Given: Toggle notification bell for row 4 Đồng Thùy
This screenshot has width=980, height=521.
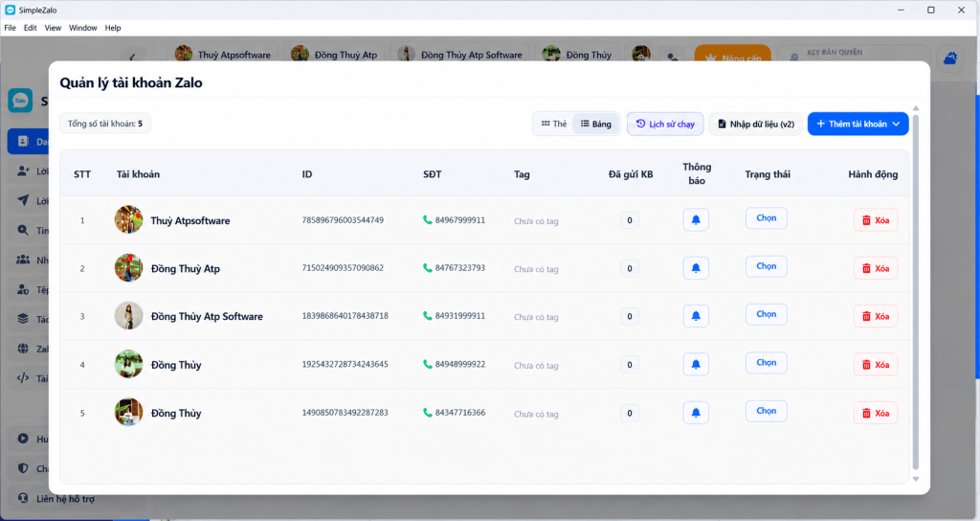Looking at the screenshot, I should [696, 365].
